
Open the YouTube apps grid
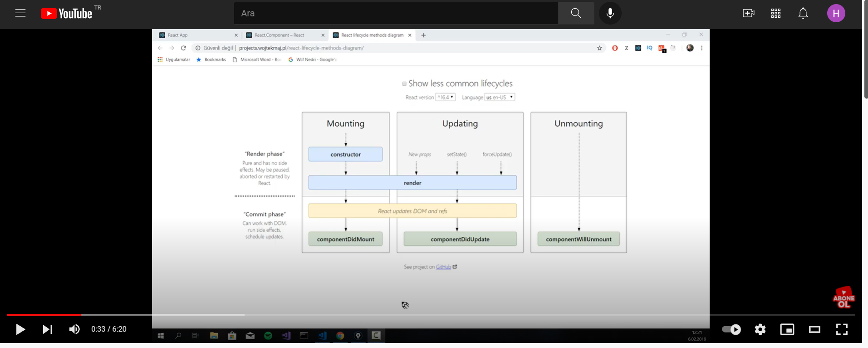775,13
